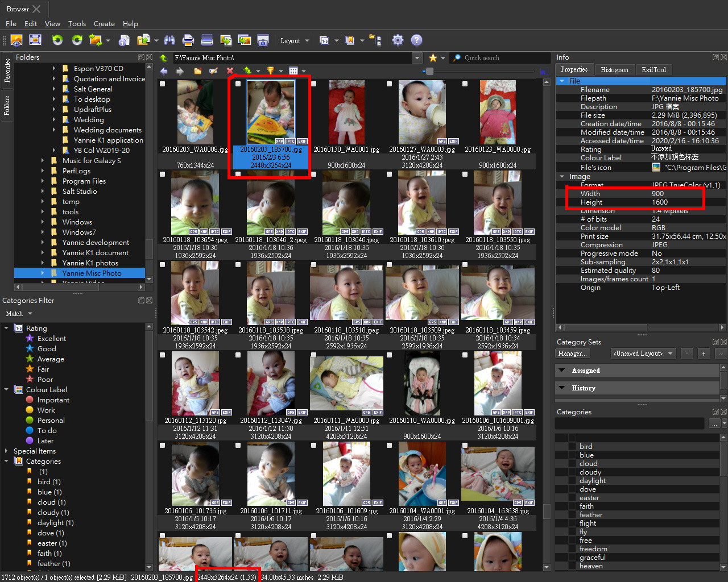Image resolution: width=728 pixels, height=582 pixels.
Task: Click the red X delete icon
Action: click(230, 71)
